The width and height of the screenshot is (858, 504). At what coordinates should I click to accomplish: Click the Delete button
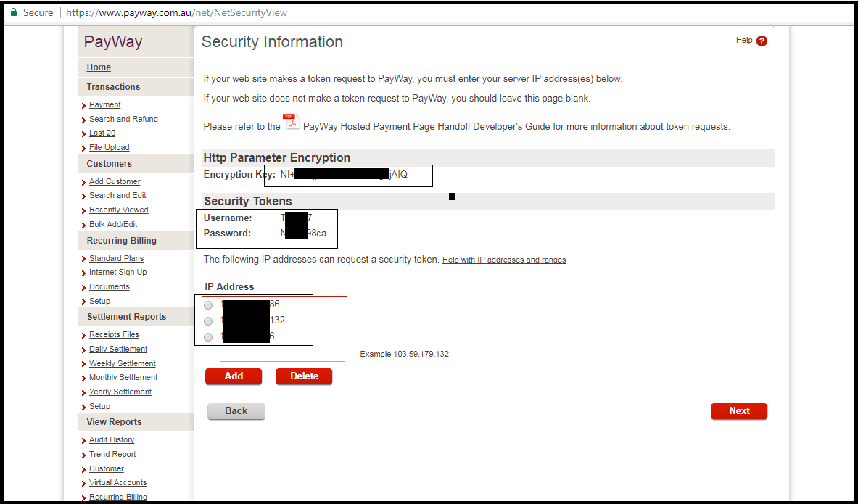[x=303, y=376]
